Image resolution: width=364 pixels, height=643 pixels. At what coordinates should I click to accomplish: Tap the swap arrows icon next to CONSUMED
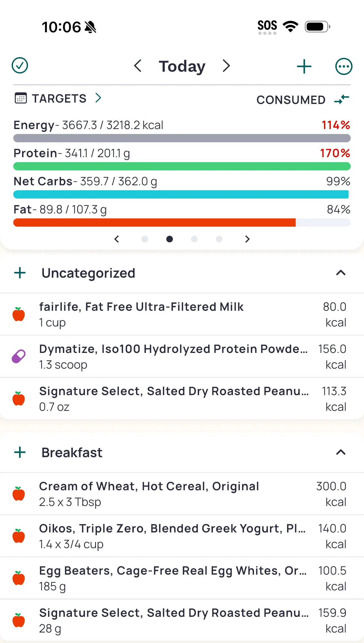(341, 99)
